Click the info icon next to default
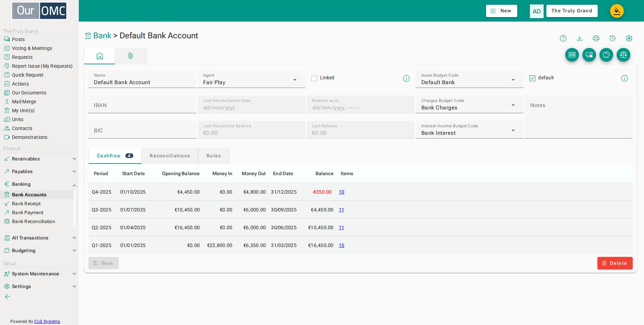This screenshot has height=325, width=644. [624, 78]
